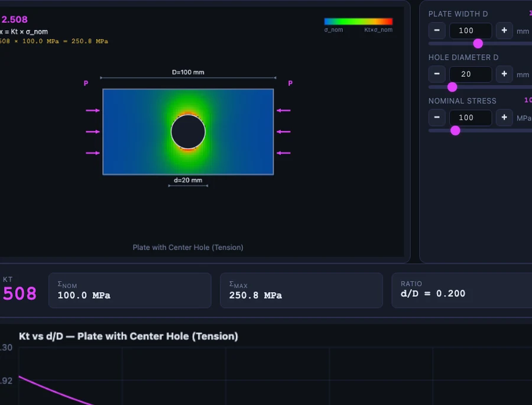Click the center hole in the plate

coord(188,132)
